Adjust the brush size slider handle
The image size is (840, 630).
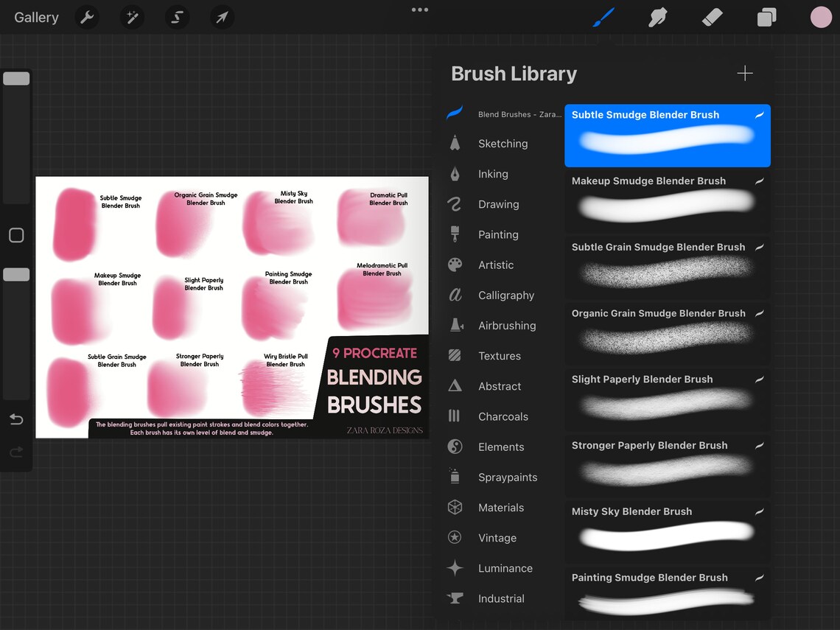tap(17, 79)
